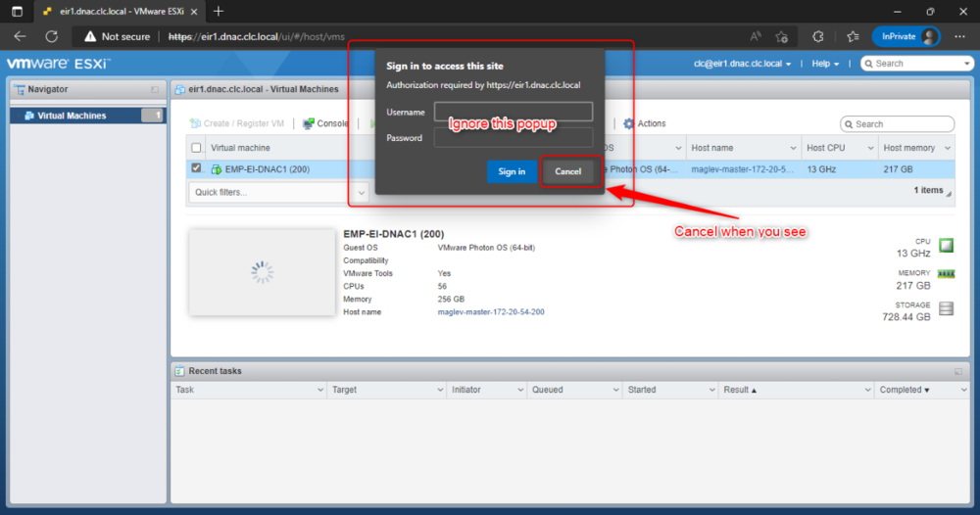Viewport: 980px width, 515px height.
Task: Open the maglev-master-172-20-54-200 host name link
Action: (491, 312)
